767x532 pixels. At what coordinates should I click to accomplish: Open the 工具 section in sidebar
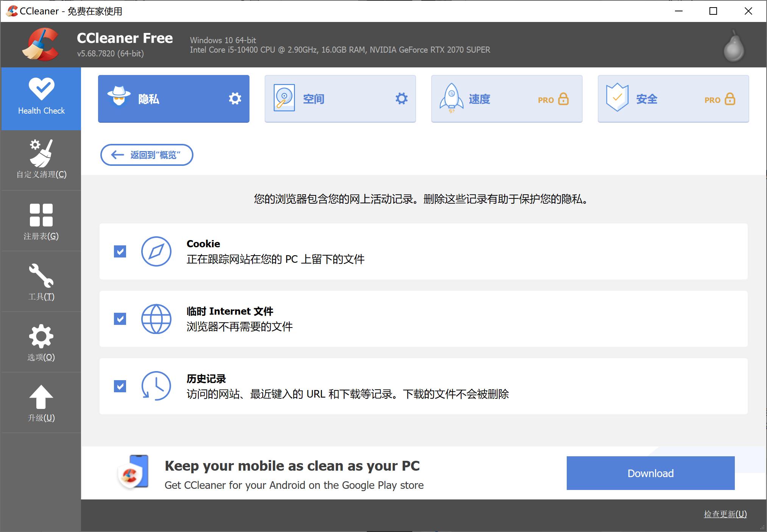click(41, 281)
